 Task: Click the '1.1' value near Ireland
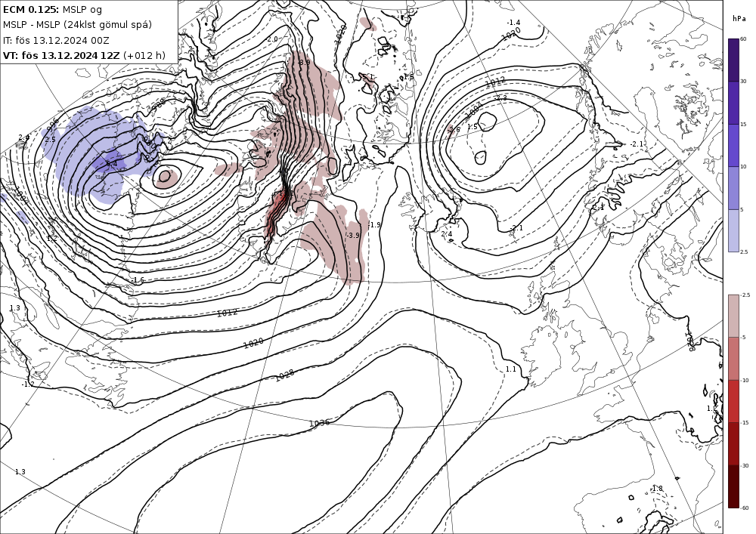[510, 369]
